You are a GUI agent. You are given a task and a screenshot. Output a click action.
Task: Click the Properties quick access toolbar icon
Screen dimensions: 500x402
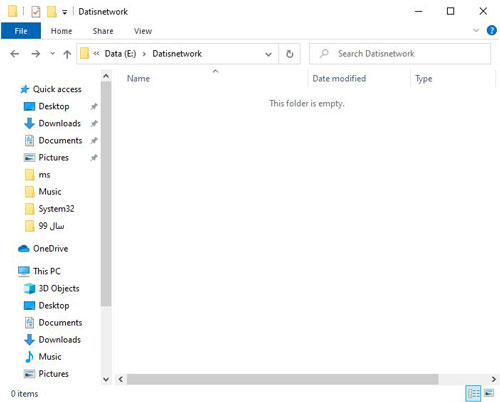[36, 12]
